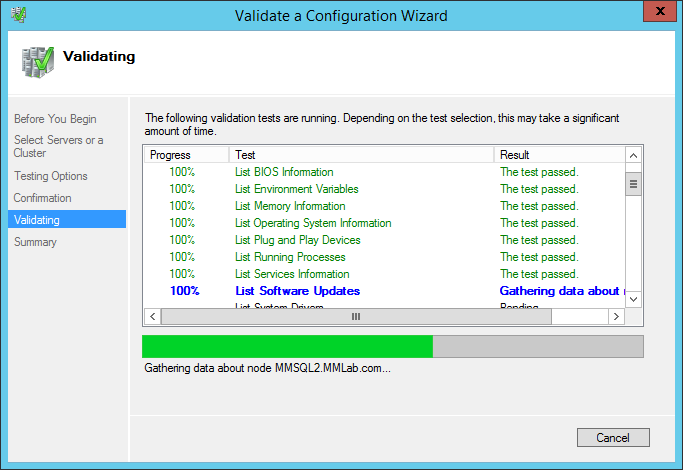Select the Testing Options step
The image size is (683, 470).
pos(51,176)
